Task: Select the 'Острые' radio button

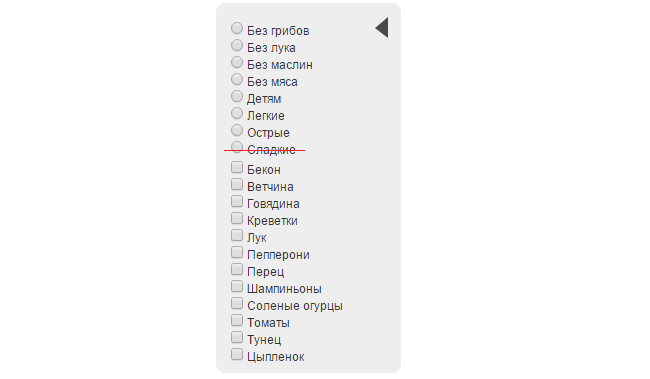Action: tap(237, 130)
